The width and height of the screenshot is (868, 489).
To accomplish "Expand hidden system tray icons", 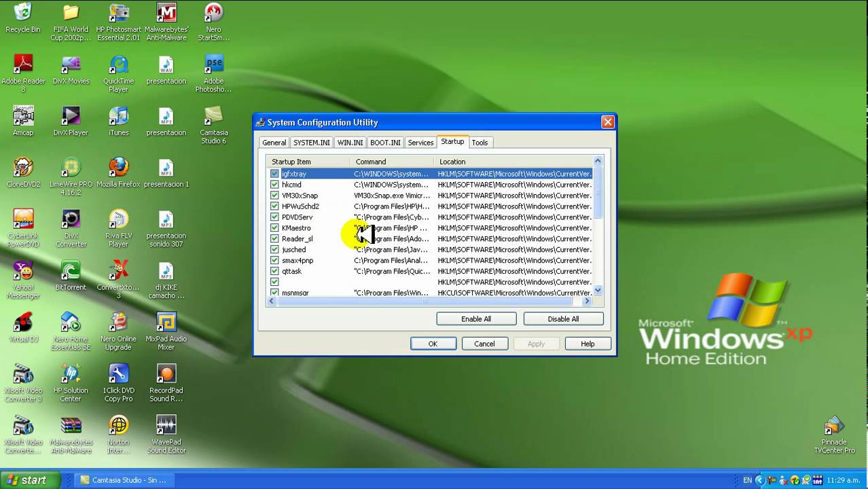I will 761,480.
